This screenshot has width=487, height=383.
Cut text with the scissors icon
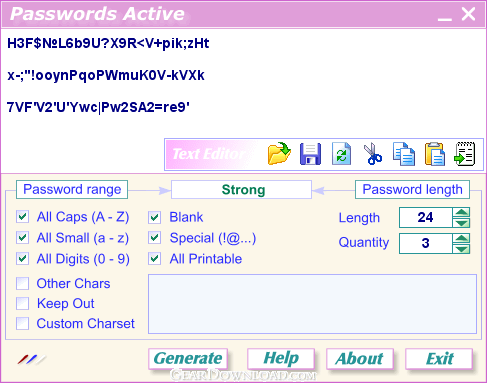coord(373,154)
